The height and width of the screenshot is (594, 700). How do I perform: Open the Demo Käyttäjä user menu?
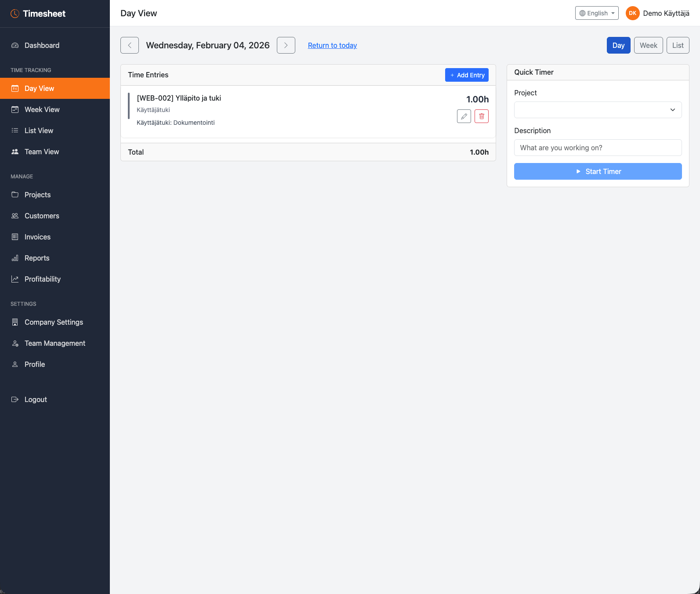[666, 13]
